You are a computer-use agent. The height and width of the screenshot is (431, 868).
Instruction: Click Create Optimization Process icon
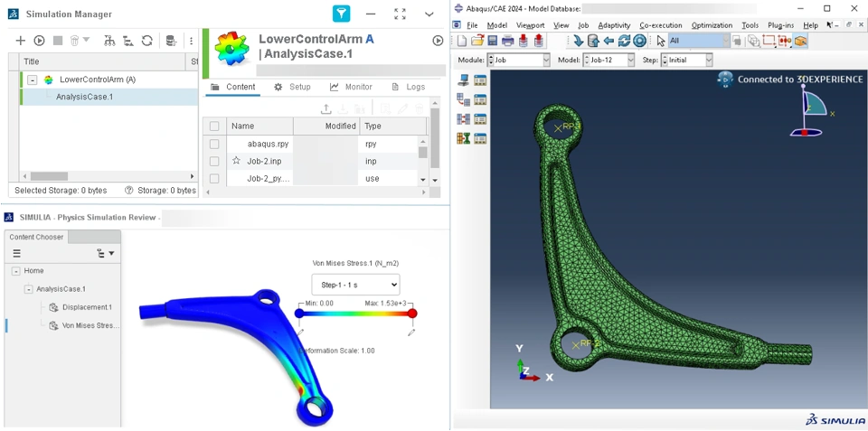463,138
